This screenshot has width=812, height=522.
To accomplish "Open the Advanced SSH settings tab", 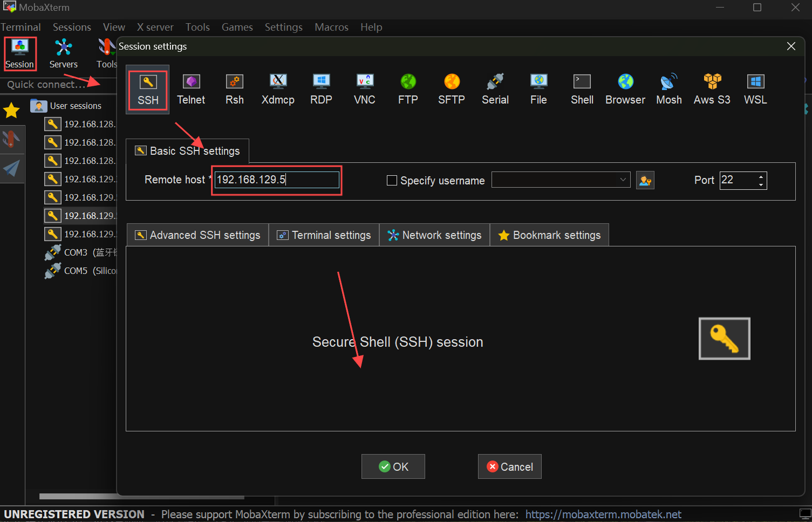I will click(x=197, y=235).
